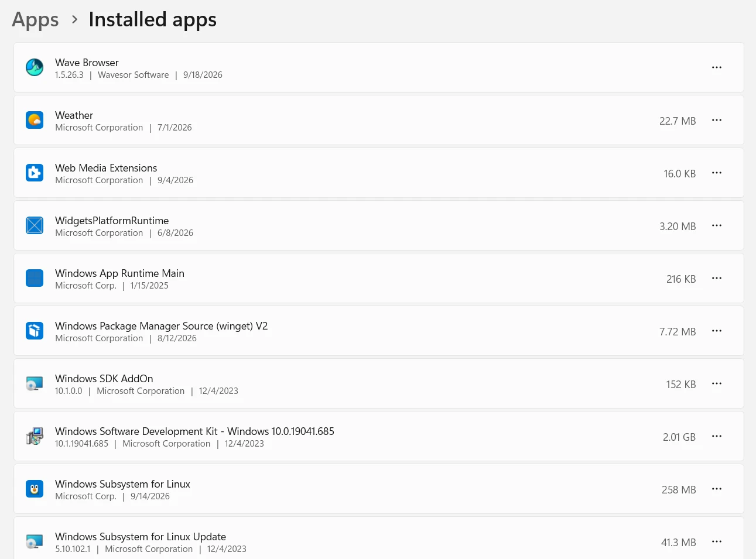Click the 1/15/2025 install date
756x559 pixels.
149,286
